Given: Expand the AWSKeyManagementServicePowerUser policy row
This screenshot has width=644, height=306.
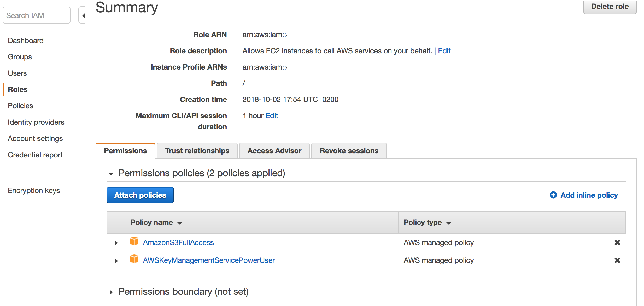Looking at the screenshot, I should pyautogui.click(x=116, y=261).
